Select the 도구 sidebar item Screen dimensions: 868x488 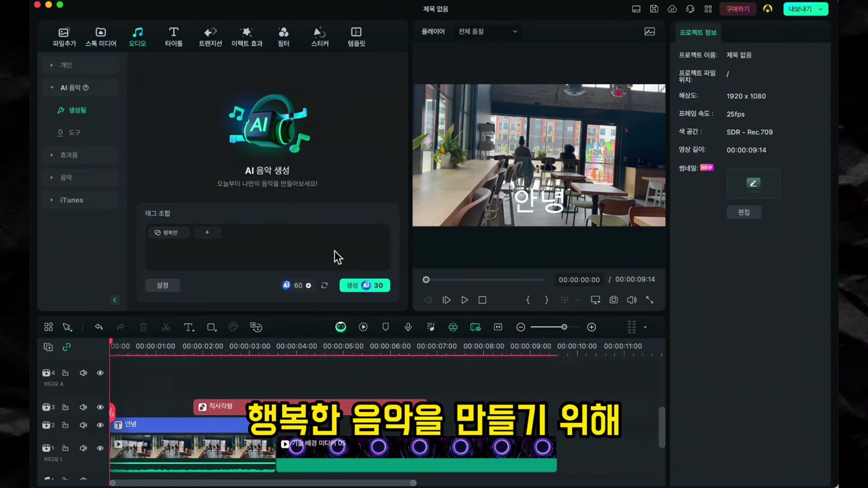tap(68, 133)
